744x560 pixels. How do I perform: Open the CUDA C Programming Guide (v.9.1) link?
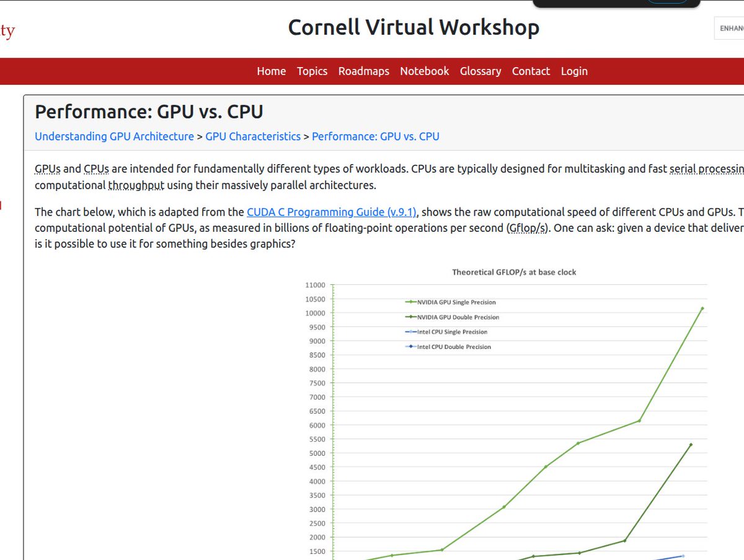tap(333, 212)
